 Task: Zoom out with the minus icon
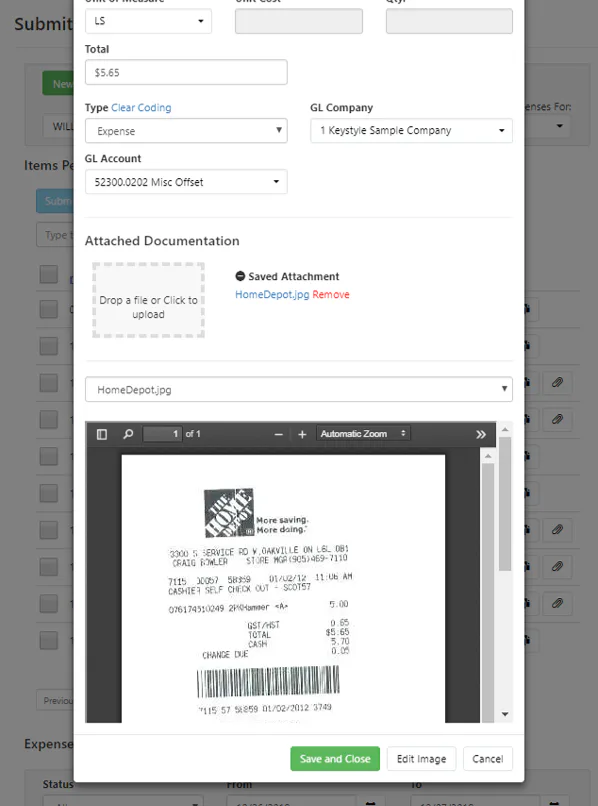click(279, 434)
